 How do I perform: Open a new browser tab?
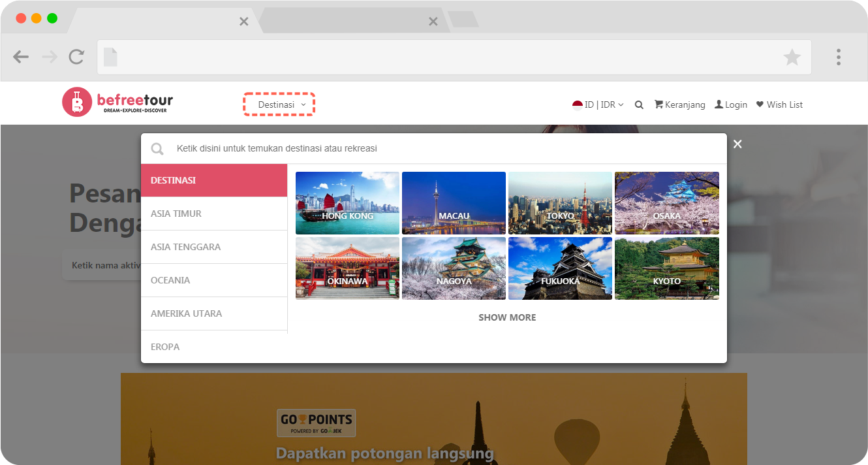point(463,20)
